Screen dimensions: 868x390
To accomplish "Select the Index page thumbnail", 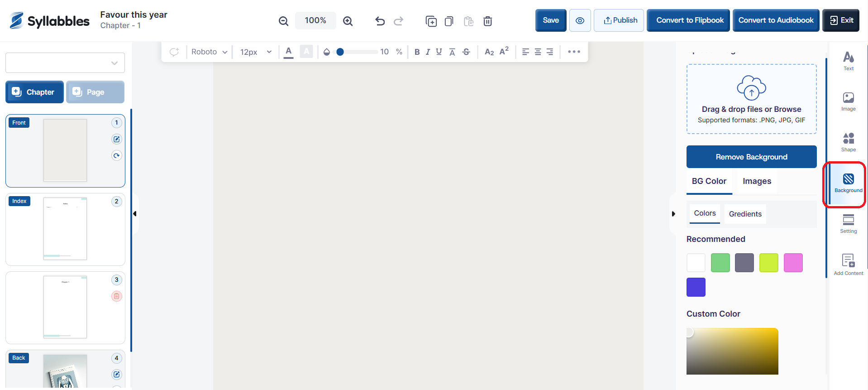I will [x=65, y=229].
